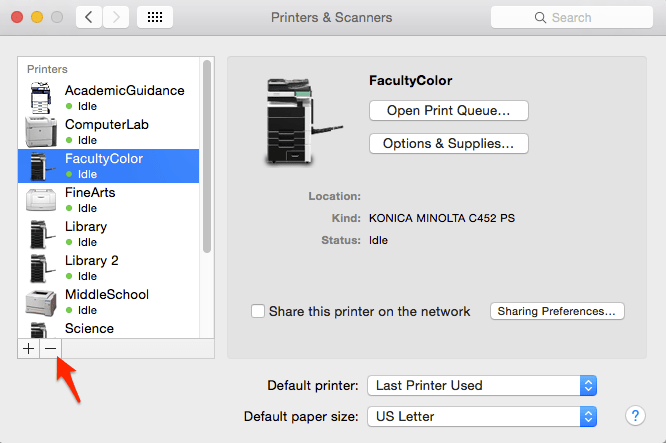Click the plus button to add printer
Image resolution: width=666 pixels, height=443 pixels.
point(28,348)
